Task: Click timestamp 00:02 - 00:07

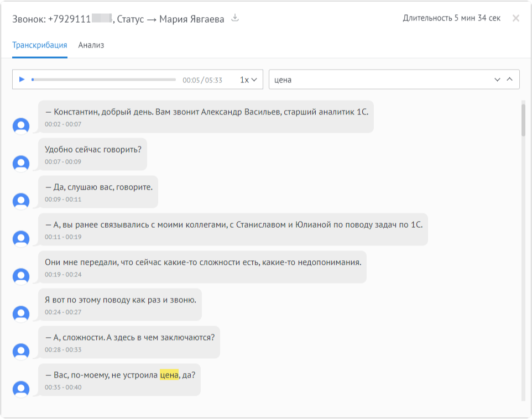Action: point(63,124)
